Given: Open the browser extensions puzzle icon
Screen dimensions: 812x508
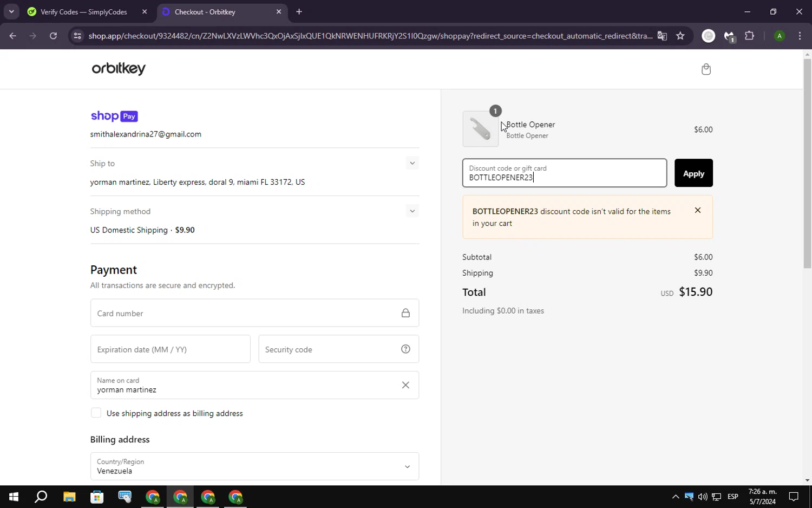Looking at the screenshot, I should click(x=749, y=36).
